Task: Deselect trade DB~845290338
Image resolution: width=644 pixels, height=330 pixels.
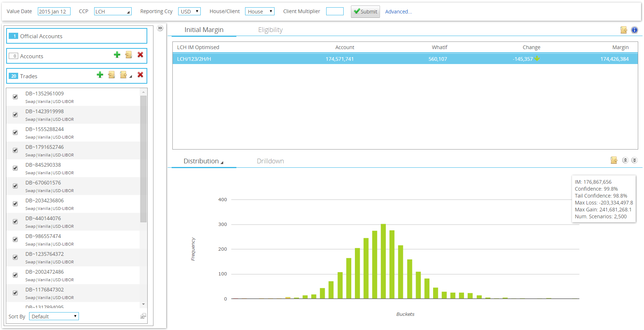Action: (x=15, y=168)
